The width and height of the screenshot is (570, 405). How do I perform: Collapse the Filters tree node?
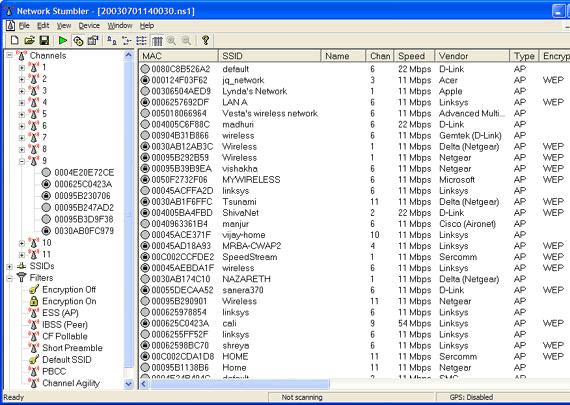[x=9, y=278]
